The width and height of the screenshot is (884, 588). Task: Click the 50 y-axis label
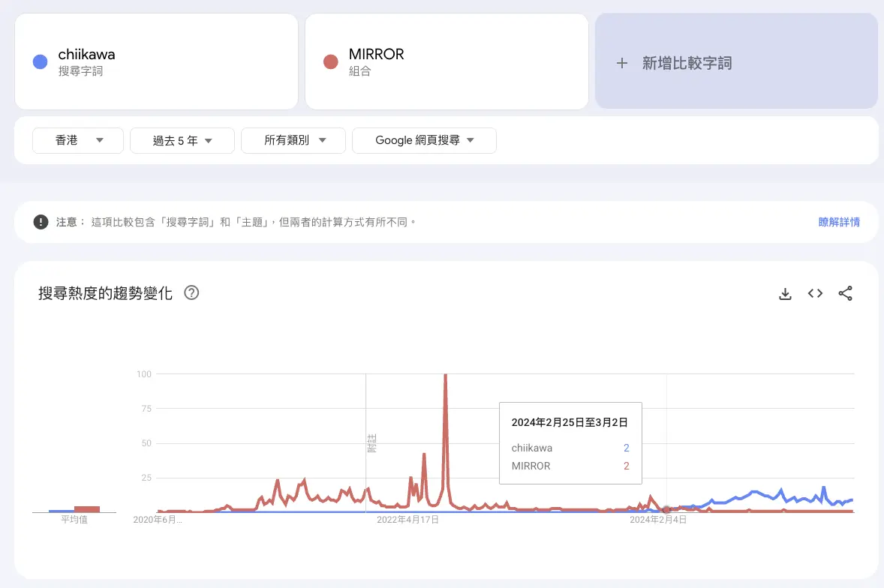pos(146,443)
